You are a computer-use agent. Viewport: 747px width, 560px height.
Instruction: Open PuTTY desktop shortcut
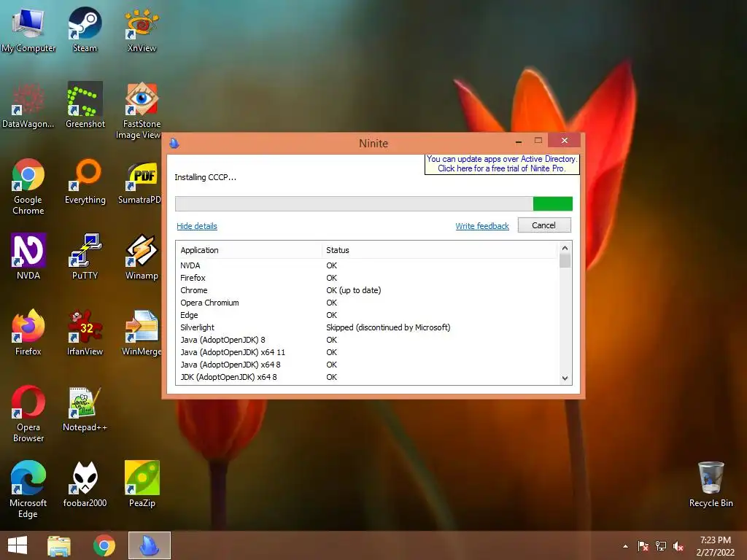point(85,257)
